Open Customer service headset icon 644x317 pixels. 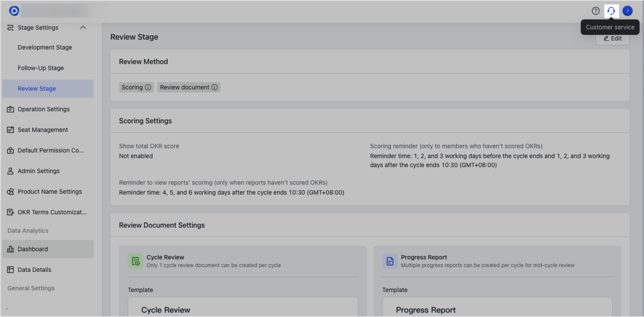coord(611,11)
